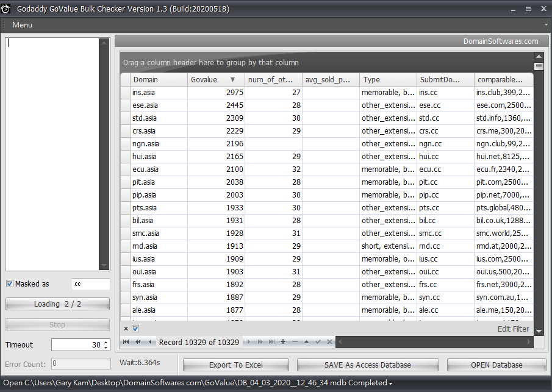Screen dimensions: 552x392
Task: Select the crs.asia domain cell
Action: pos(159,131)
